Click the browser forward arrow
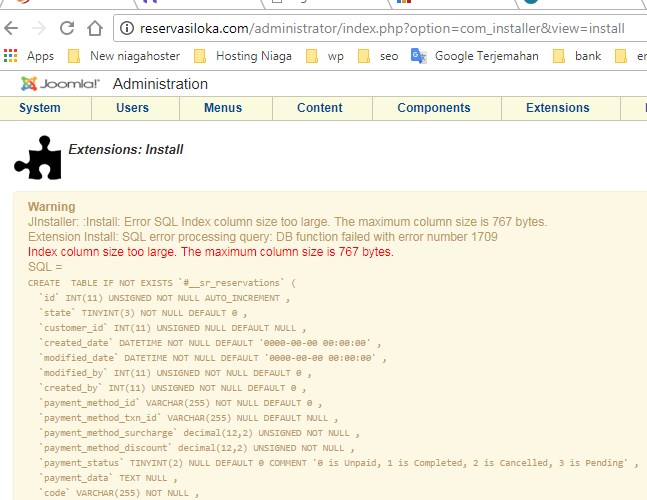This screenshot has height=500, width=647. point(40,28)
